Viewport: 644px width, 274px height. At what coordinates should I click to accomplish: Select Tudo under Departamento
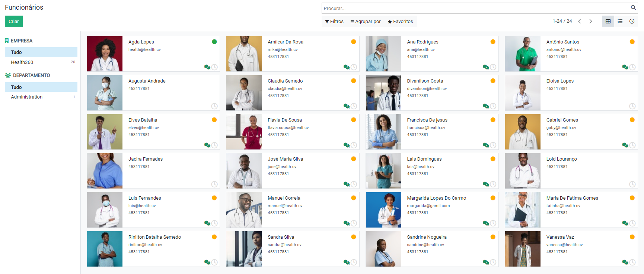(16, 87)
